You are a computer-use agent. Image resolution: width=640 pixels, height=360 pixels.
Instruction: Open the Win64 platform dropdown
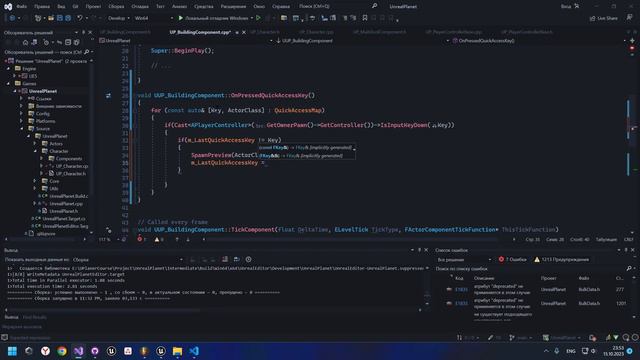[x=153, y=18]
